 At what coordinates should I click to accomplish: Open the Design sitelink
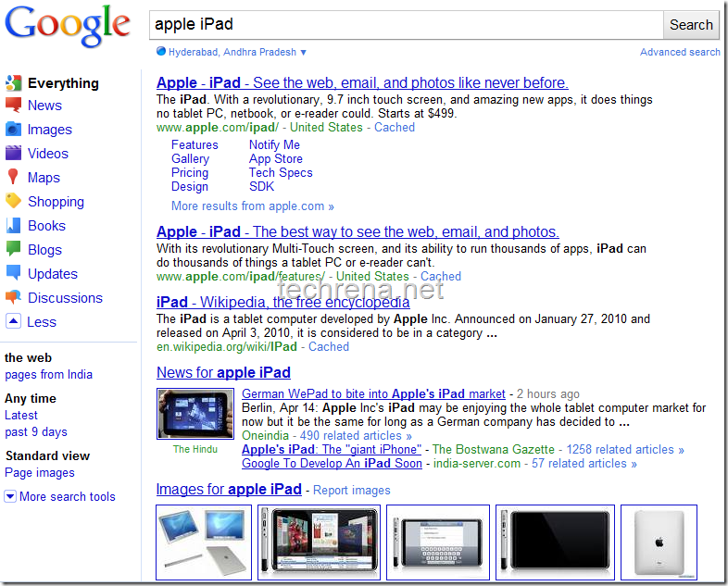[190, 186]
